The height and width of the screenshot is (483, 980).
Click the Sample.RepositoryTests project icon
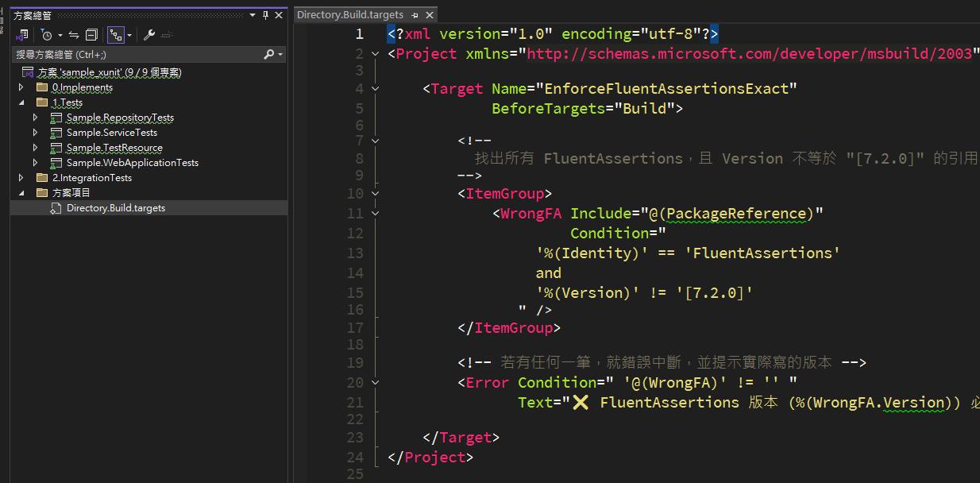point(56,118)
